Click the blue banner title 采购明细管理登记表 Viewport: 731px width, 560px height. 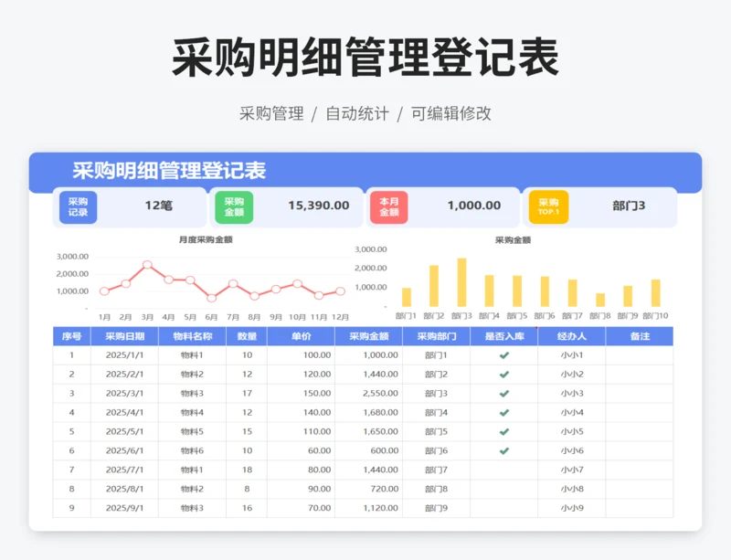click(x=169, y=171)
